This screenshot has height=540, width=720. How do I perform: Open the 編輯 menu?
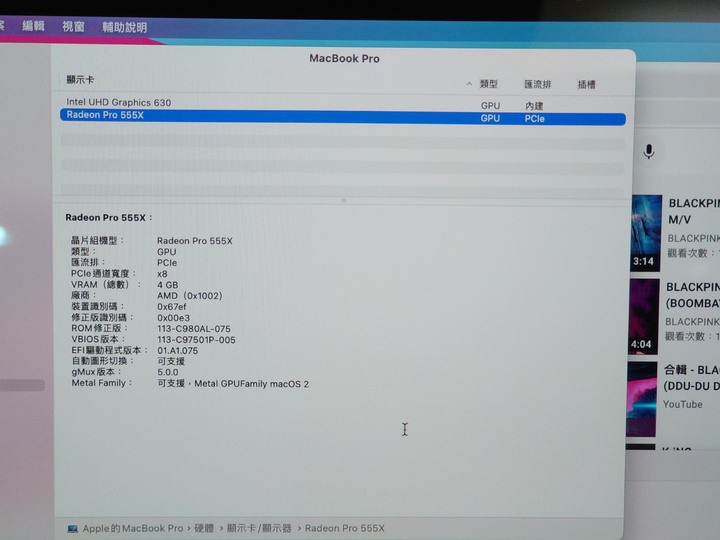coord(33,26)
